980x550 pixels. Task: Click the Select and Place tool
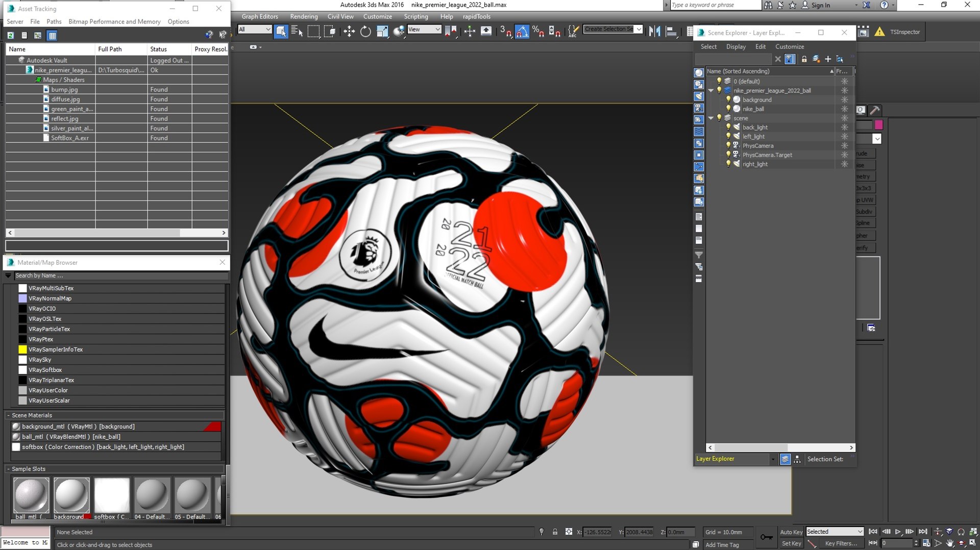399,32
